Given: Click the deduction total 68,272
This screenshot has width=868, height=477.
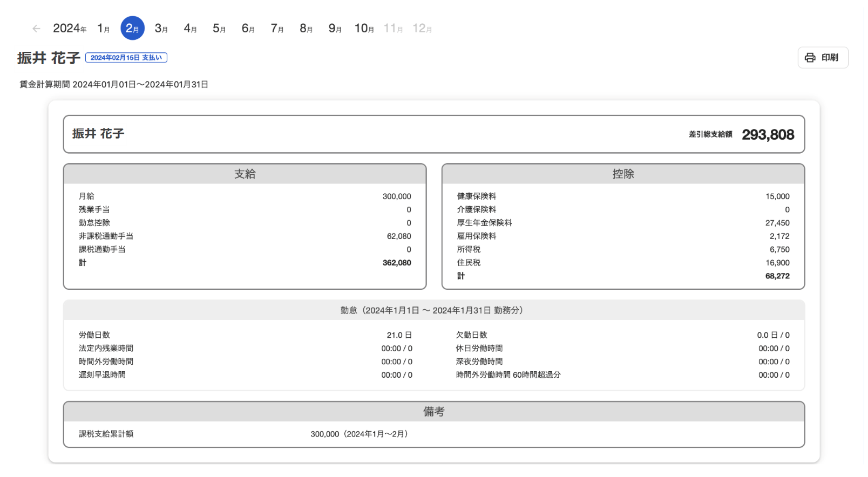Looking at the screenshot, I should click(777, 276).
